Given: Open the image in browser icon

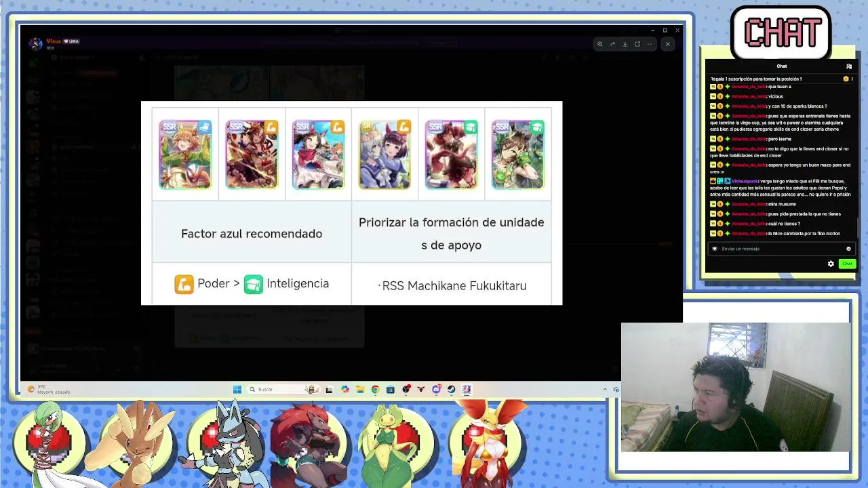Looking at the screenshot, I should point(637,44).
